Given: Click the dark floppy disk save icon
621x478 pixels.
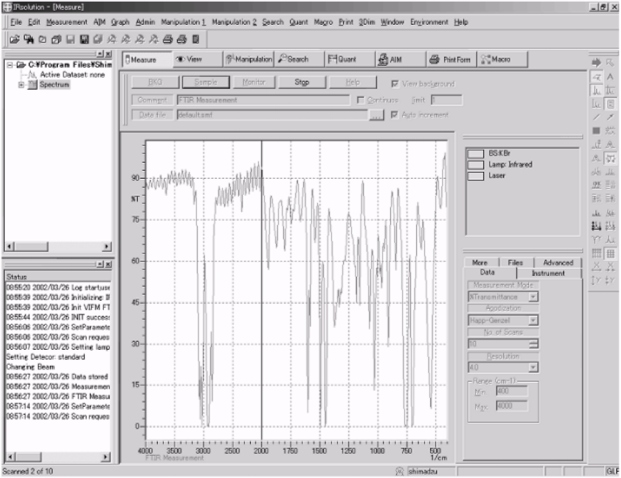Looking at the screenshot, I should pyautogui.click(x=84, y=39).
